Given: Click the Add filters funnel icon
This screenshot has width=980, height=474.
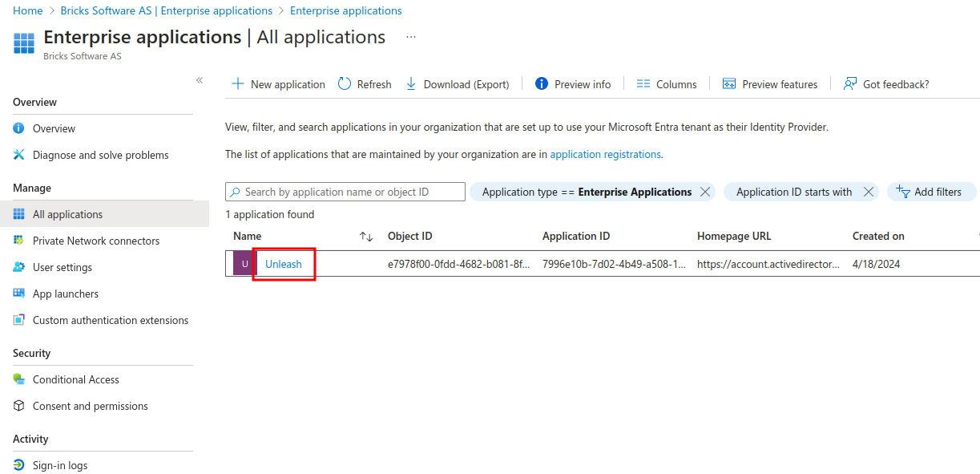Looking at the screenshot, I should [903, 191].
